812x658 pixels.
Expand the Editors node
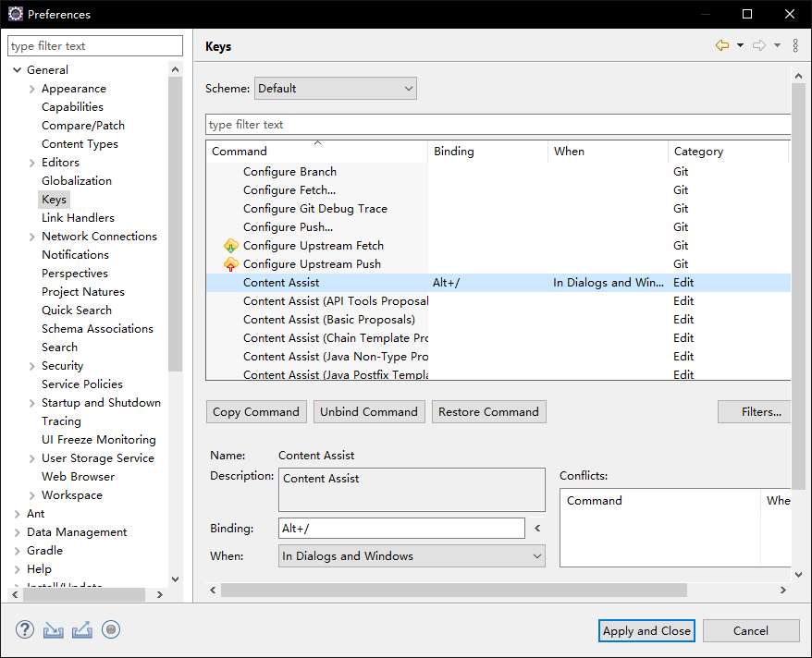[32, 163]
